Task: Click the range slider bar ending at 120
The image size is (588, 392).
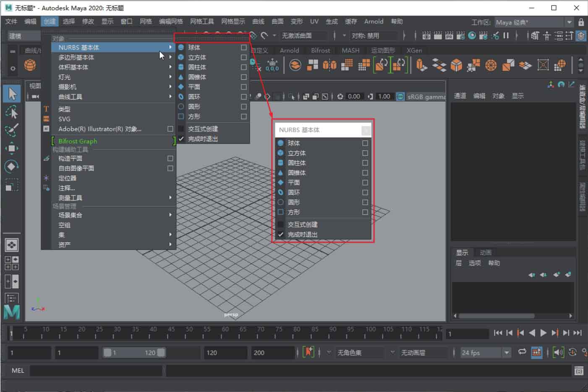Action: click(x=134, y=353)
